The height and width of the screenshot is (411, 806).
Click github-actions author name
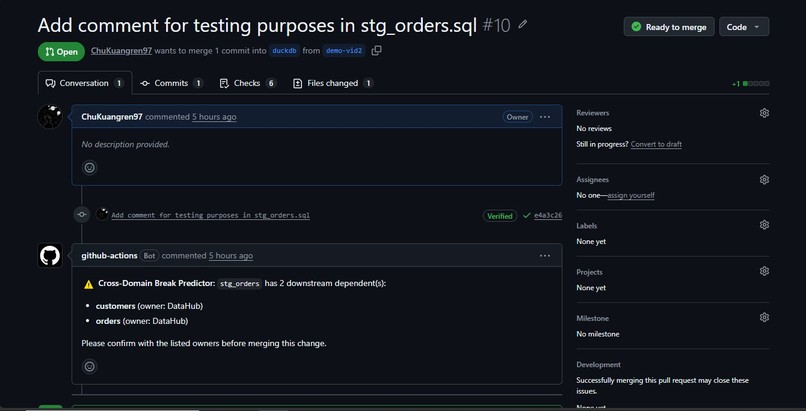click(109, 256)
